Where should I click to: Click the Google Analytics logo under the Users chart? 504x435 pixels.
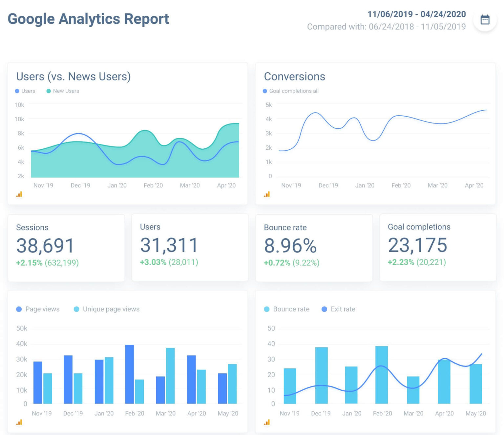click(19, 194)
